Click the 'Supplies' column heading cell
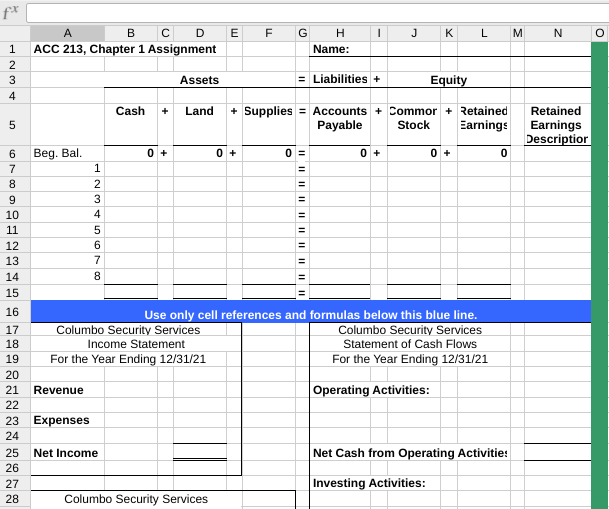 point(269,125)
